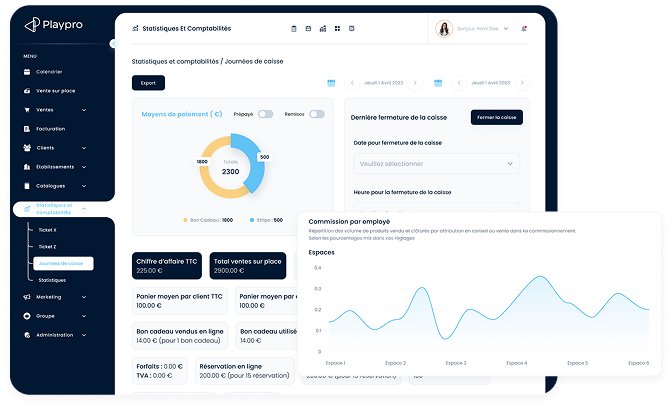Click the Export button

point(148,83)
